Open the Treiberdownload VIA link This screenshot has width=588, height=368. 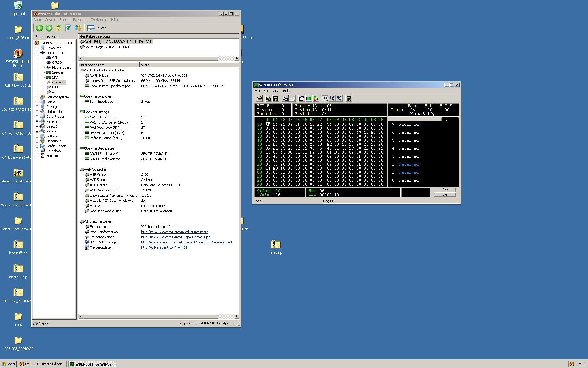pyautogui.click(x=175, y=237)
